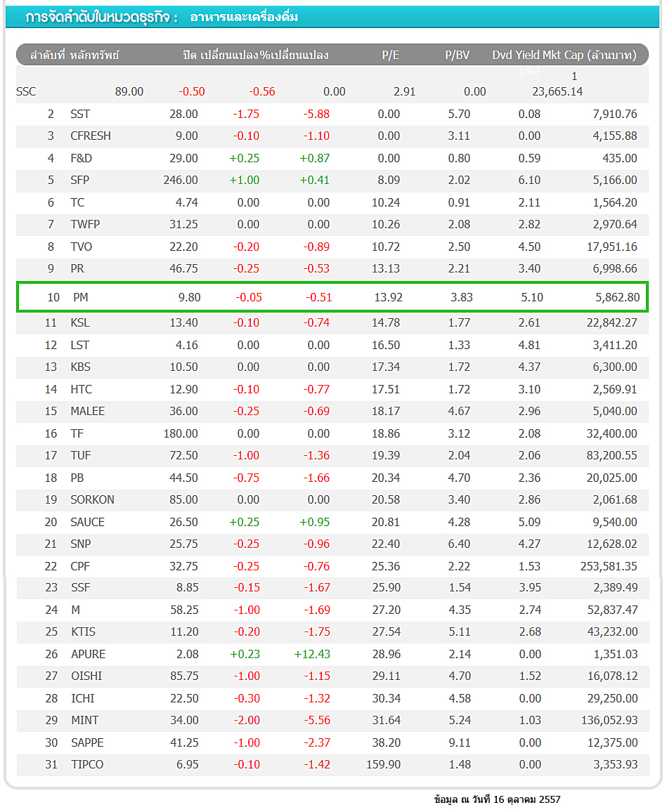Click the MINT stock symbol
The width and height of the screenshot is (667, 812).
click(84, 720)
